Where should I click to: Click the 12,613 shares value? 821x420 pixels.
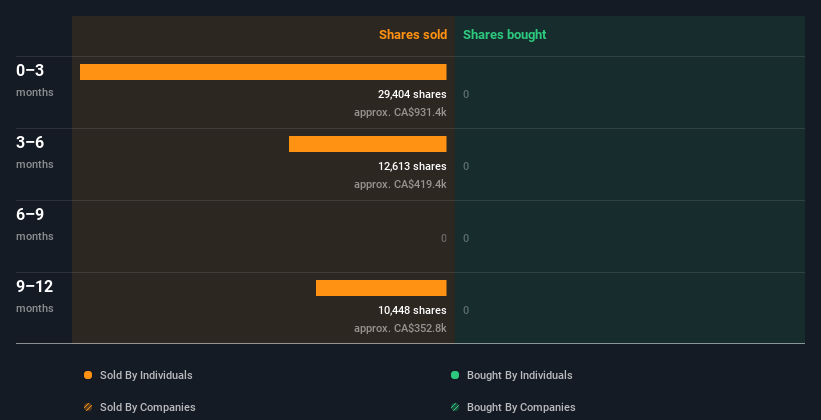(x=413, y=166)
